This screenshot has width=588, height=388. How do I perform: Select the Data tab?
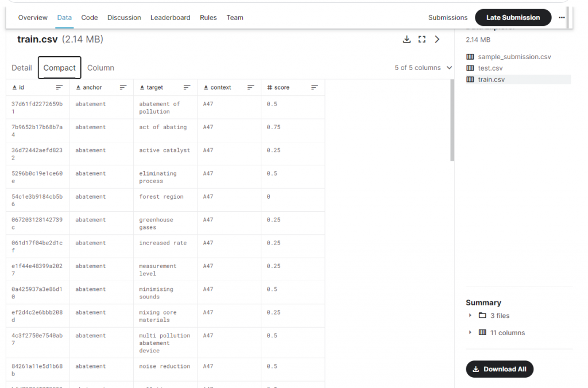point(64,18)
